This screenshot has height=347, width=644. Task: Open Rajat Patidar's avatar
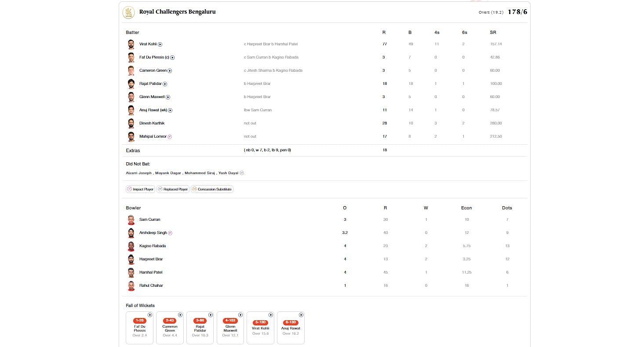point(131,84)
